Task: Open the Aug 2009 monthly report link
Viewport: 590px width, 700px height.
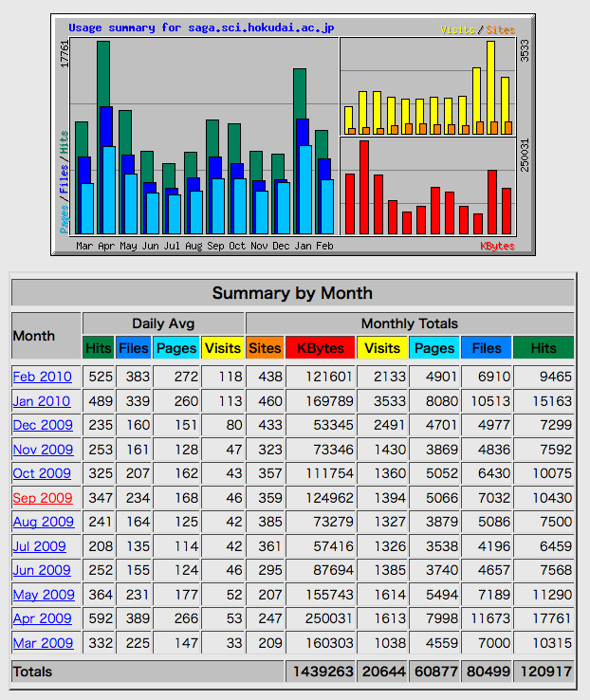Action: point(44,522)
